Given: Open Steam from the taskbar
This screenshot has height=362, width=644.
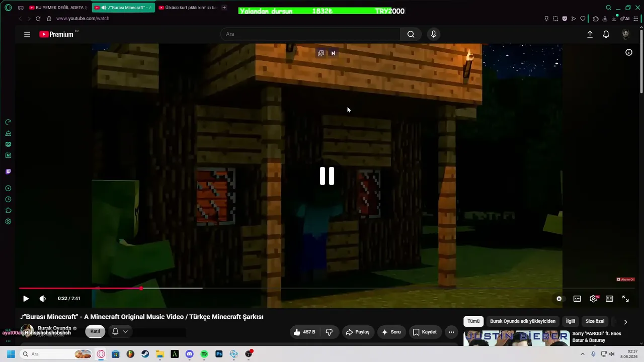Looking at the screenshot, I should click(x=145, y=354).
